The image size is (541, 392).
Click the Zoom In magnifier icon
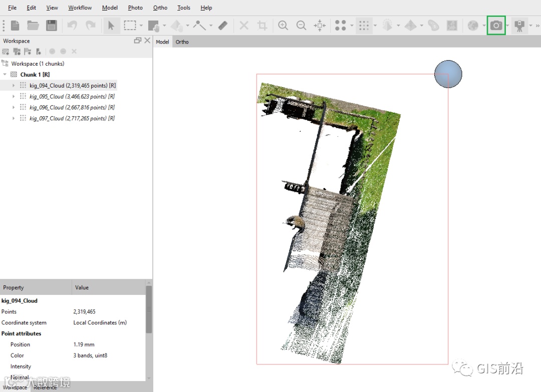283,26
